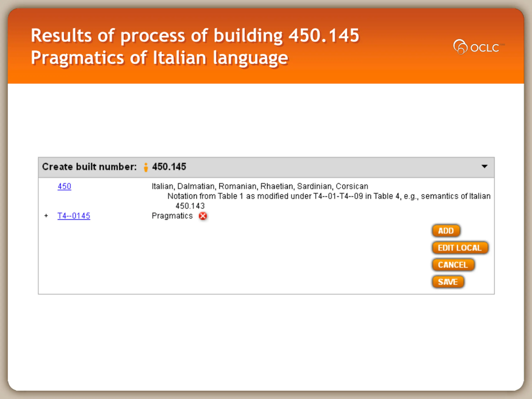
Task: Click the OCLC wordmark text
Action: 484,48
